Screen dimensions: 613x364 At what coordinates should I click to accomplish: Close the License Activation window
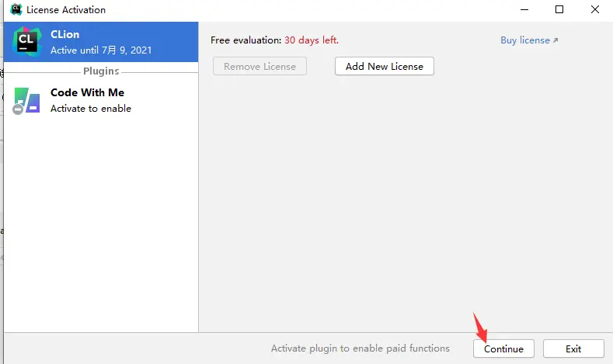click(595, 9)
